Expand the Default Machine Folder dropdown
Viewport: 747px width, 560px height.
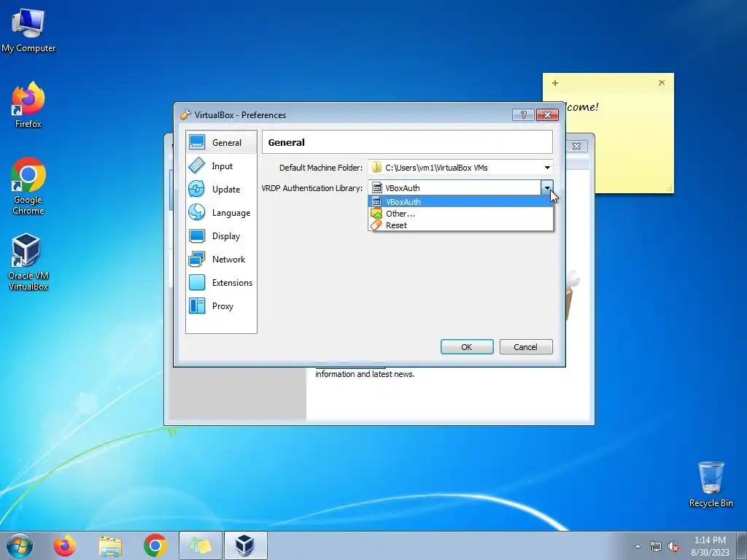[547, 167]
